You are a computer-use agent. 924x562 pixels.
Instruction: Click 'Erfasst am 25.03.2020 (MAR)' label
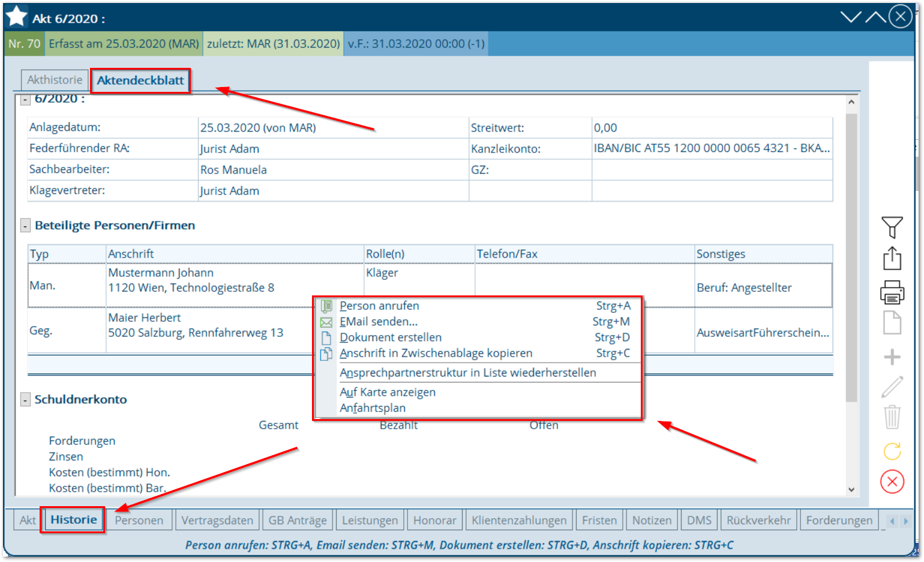(x=124, y=44)
